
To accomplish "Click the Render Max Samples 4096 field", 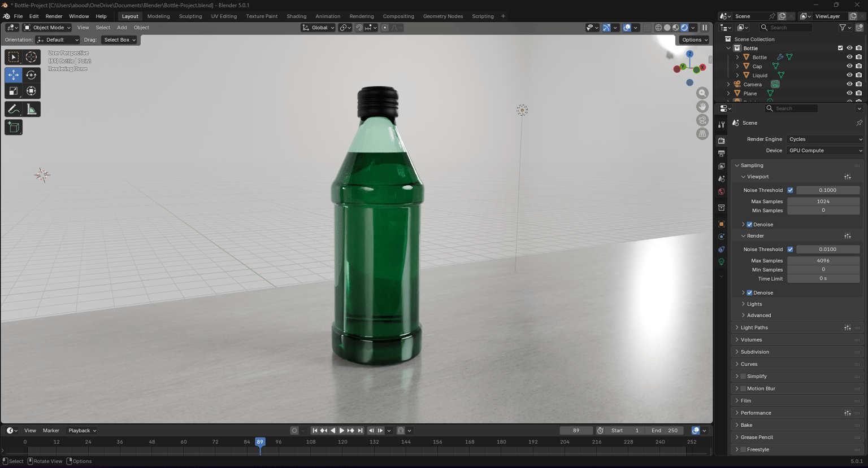I will pyautogui.click(x=823, y=261).
